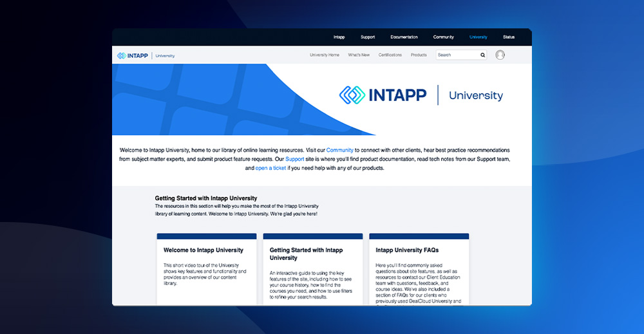Open Support in the top navigation
The width and height of the screenshot is (644, 334).
pyautogui.click(x=368, y=37)
